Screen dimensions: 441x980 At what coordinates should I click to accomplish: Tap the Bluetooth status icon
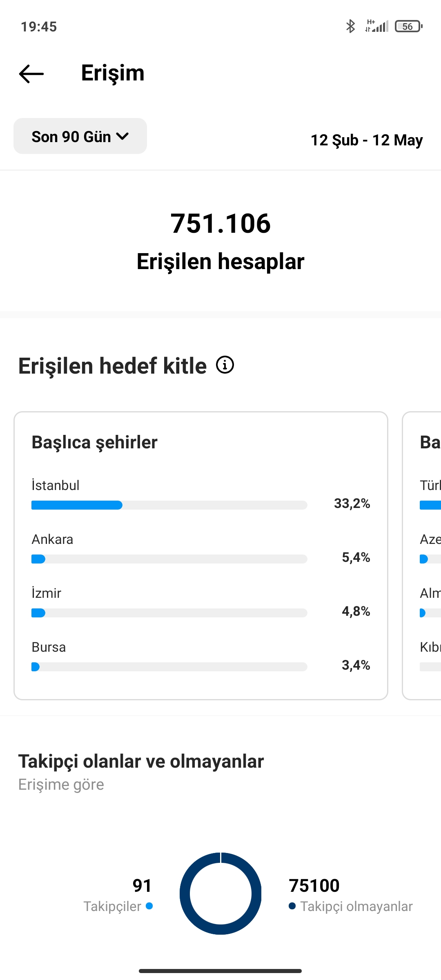pyautogui.click(x=350, y=27)
